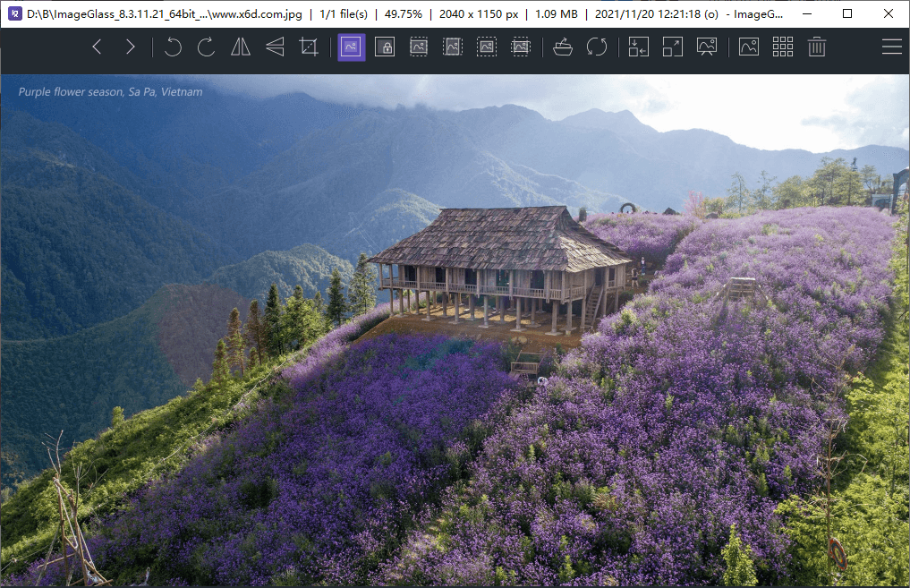Rotate the image counter-clockwise
Image resolution: width=910 pixels, height=588 pixels.
click(x=173, y=47)
